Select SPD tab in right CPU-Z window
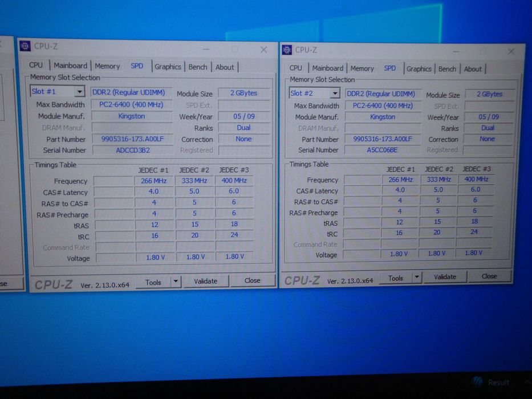532x399 pixels. click(x=390, y=68)
